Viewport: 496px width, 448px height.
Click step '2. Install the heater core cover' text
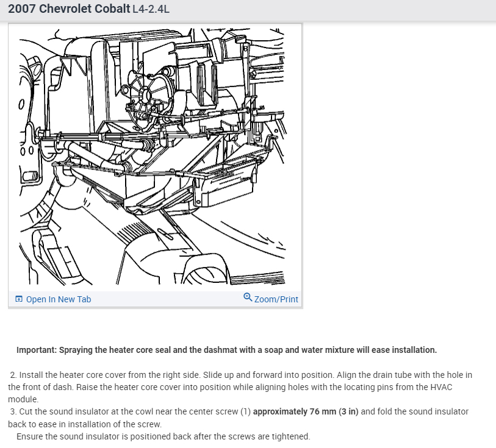click(x=240, y=387)
